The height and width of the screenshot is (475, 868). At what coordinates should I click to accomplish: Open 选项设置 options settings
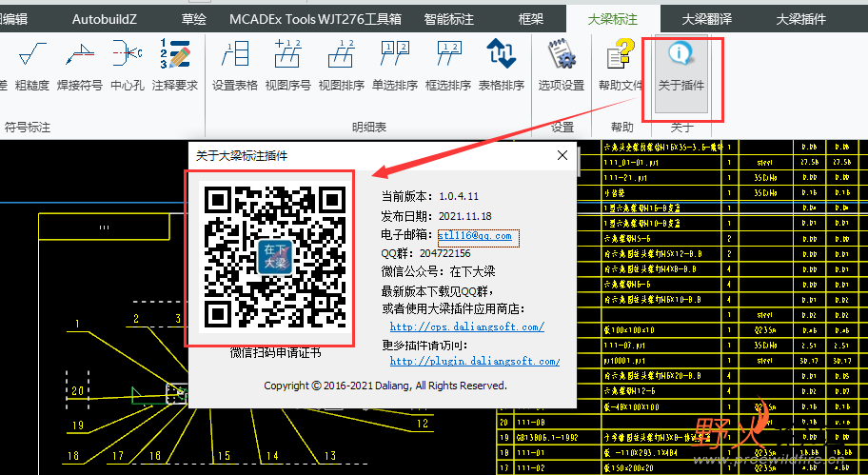[x=562, y=66]
